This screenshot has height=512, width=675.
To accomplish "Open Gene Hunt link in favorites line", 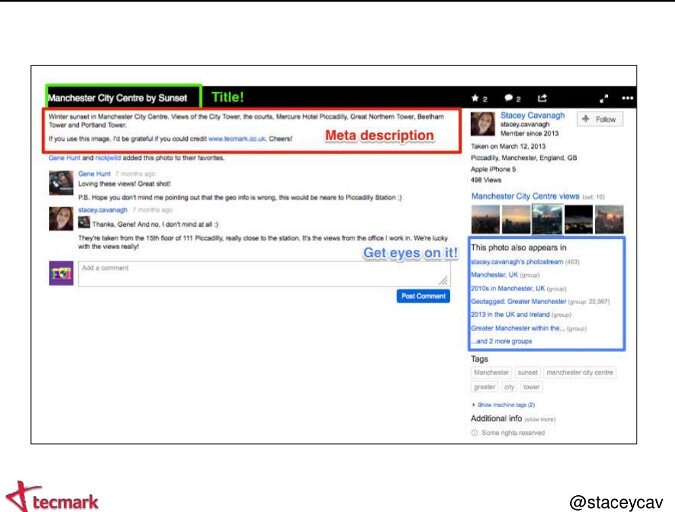I will [x=65, y=158].
